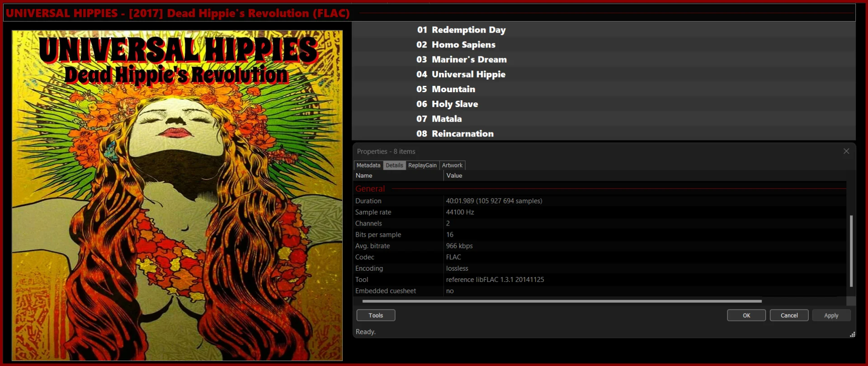
Task: Collapse the General section header
Action: 370,189
